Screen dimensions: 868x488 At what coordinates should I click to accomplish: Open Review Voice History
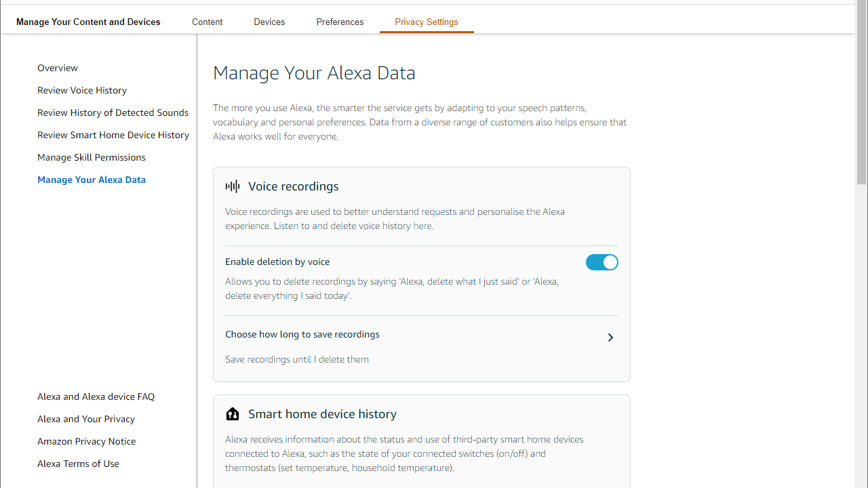[x=82, y=90]
